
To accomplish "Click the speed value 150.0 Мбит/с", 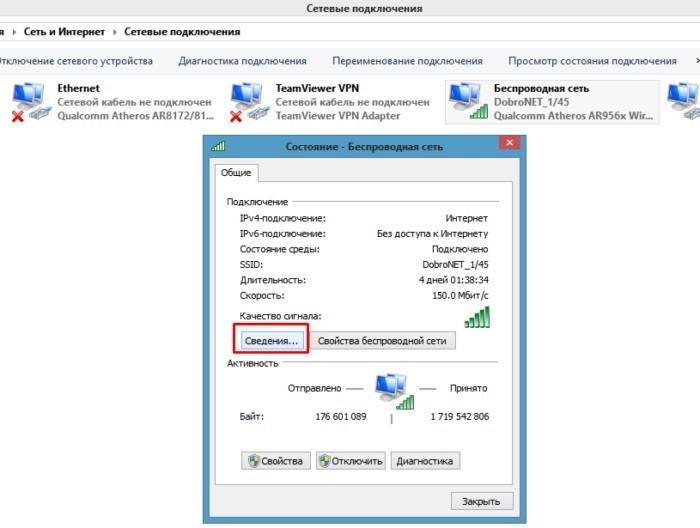I will [x=460, y=295].
